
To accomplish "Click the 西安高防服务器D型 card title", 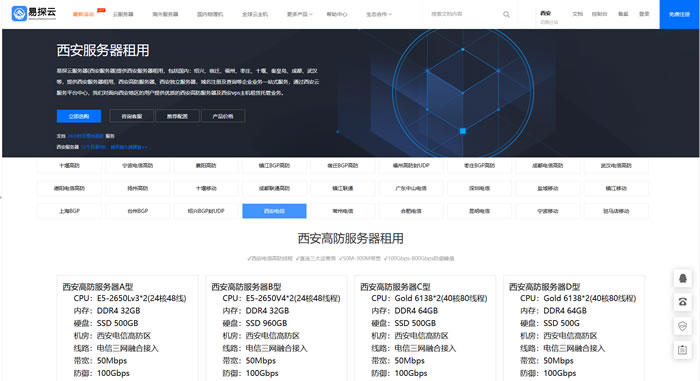I will click(x=545, y=287).
